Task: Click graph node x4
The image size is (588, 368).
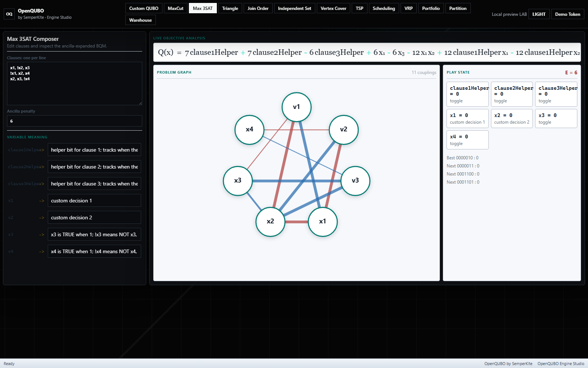Action: (250, 130)
